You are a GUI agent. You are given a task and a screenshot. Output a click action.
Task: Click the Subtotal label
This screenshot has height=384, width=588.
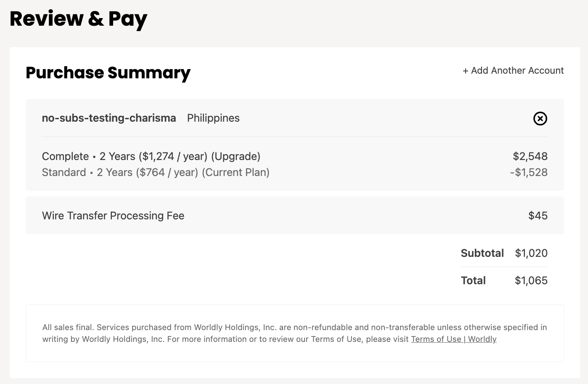(x=482, y=253)
